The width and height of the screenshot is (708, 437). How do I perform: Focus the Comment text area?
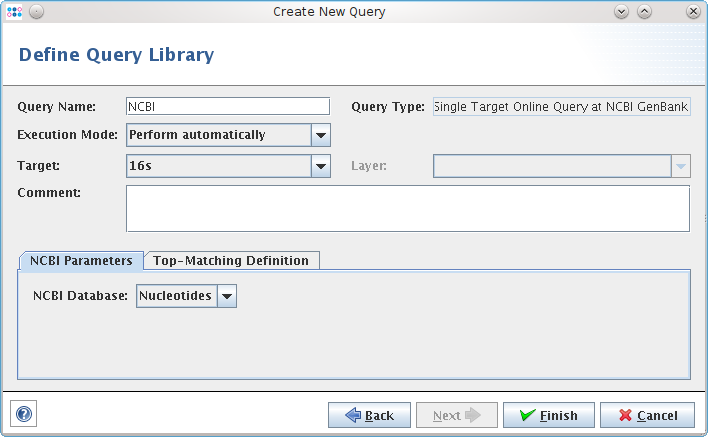407,208
